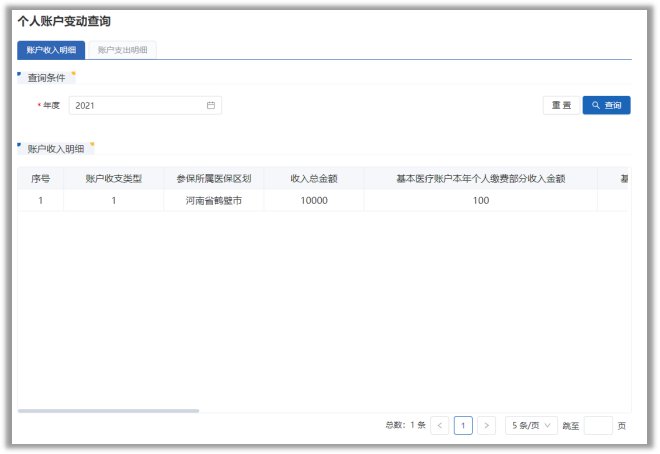The width and height of the screenshot is (660, 454).
Task: Open the calendar picker in the 年度 field
Action: point(211,105)
